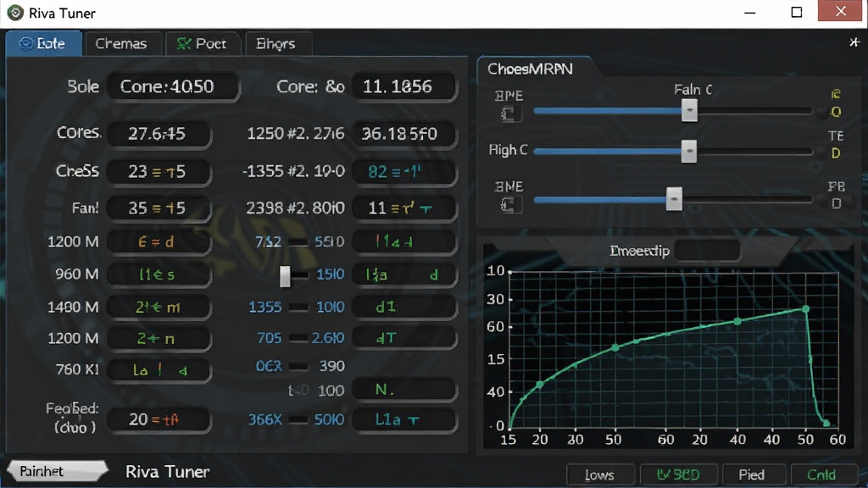Click the curve point near x-axis 50 label
This screenshot has height=488, width=868.
615,347
